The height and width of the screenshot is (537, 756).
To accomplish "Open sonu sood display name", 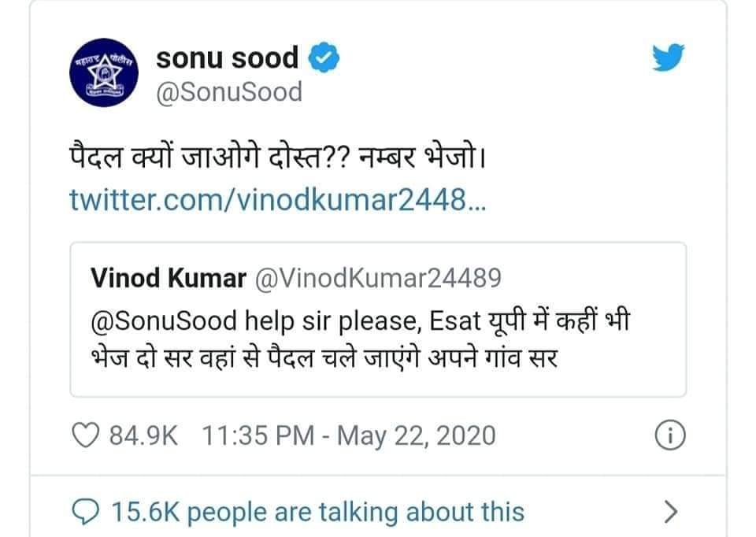I will coord(227,57).
